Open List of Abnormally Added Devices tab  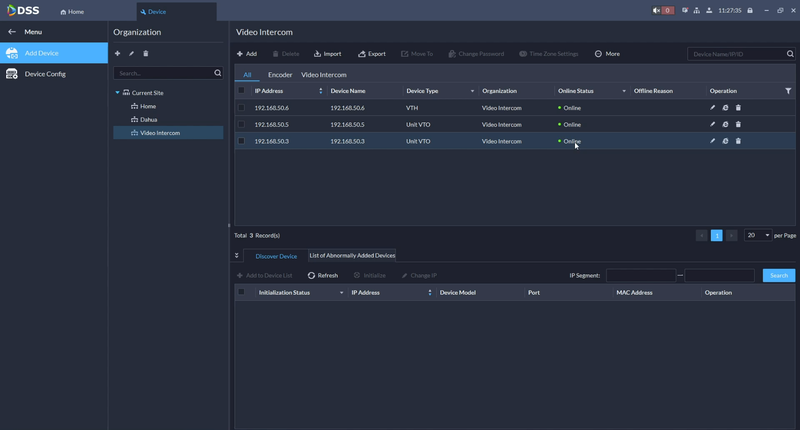pos(352,255)
